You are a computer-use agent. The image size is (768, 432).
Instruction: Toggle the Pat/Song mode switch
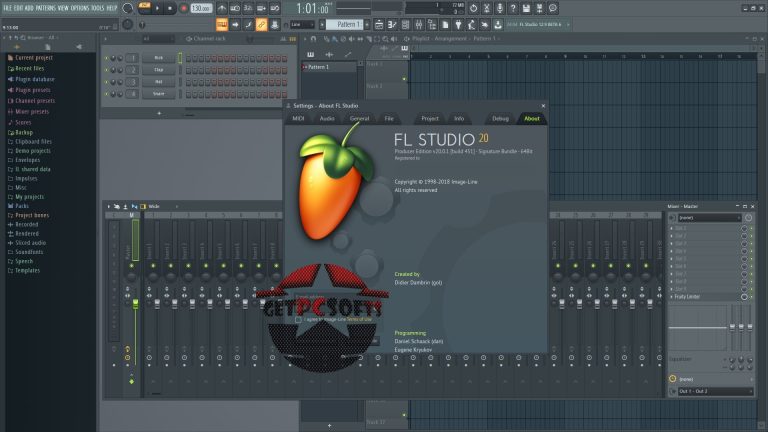144,7
